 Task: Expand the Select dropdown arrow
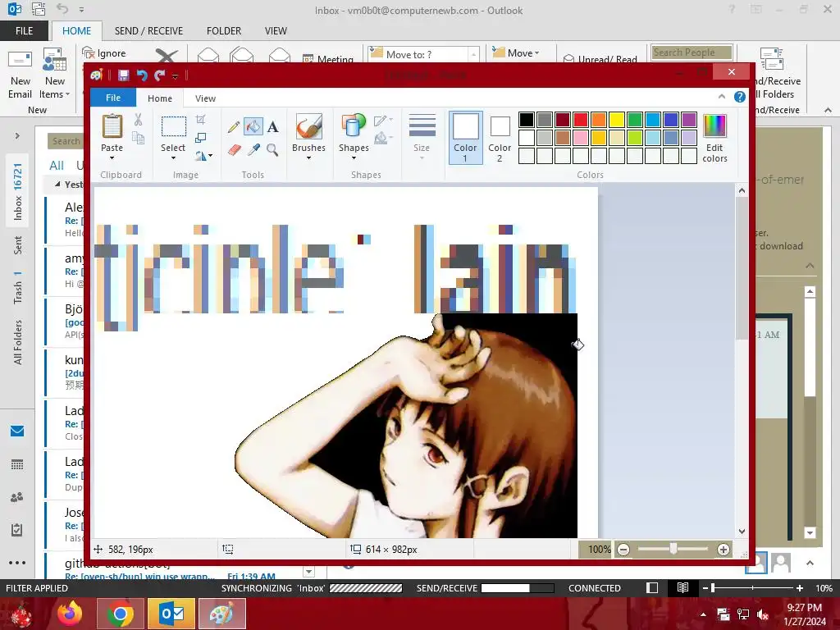click(173, 157)
